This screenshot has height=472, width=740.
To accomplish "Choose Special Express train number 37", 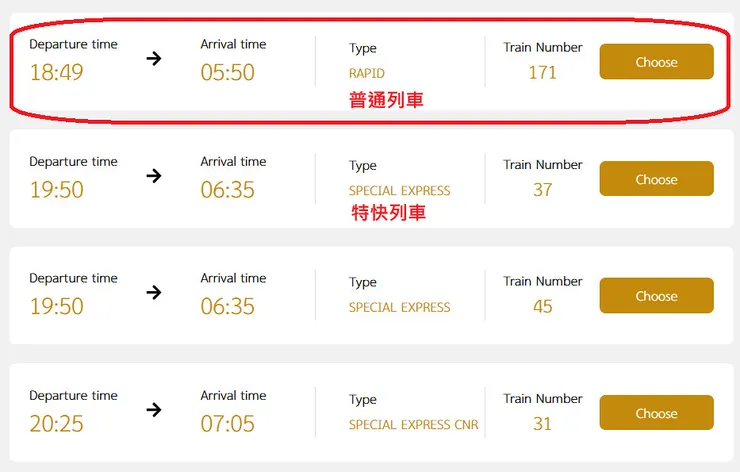I will [656, 179].
